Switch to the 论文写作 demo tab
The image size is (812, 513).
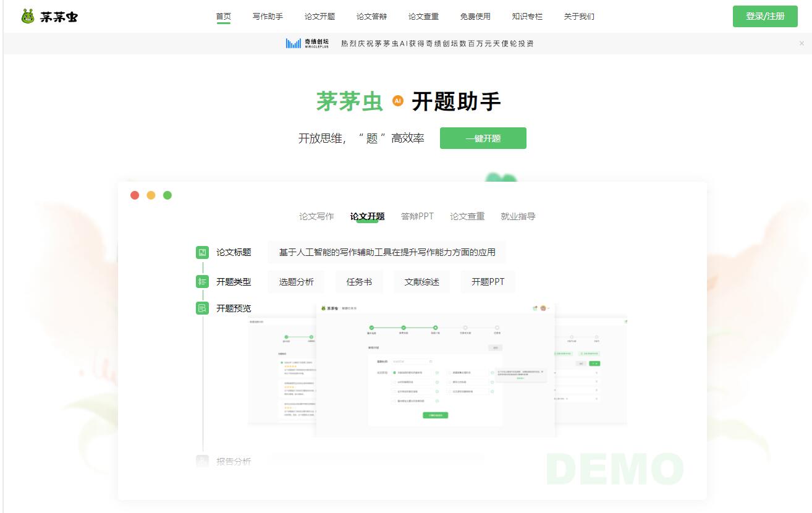[x=316, y=216]
